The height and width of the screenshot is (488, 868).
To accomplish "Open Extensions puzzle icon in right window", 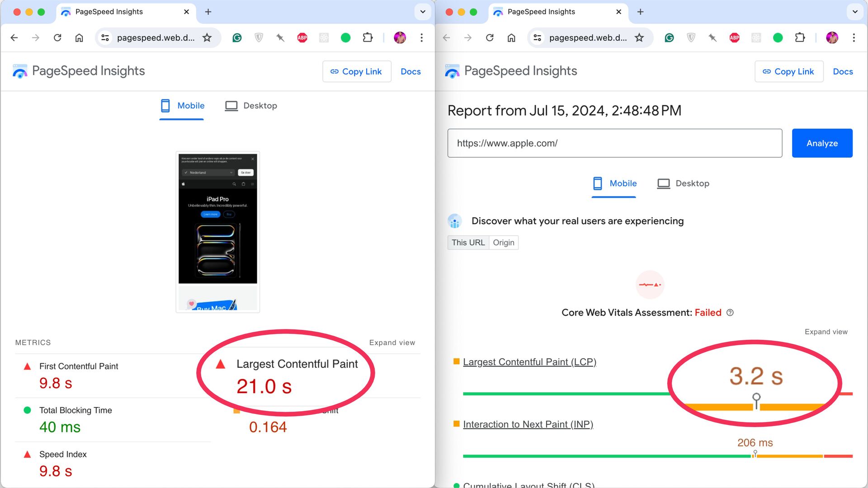I will coord(800,38).
